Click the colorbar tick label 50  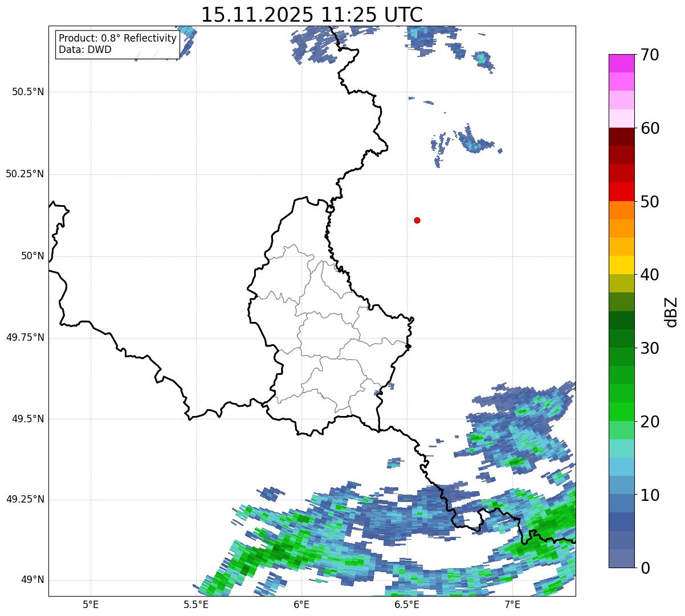point(650,202)
